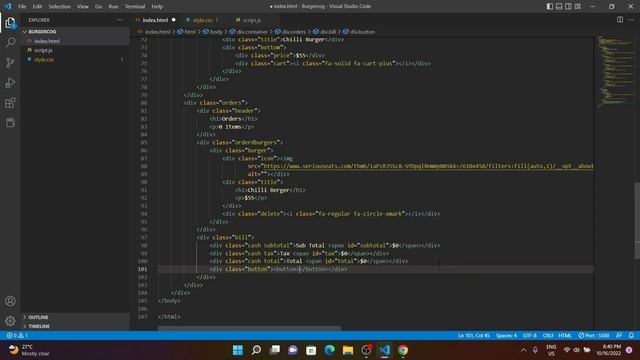Split the editor to the right
Viewport: 640px width, 360px height.
pos(620,20)
